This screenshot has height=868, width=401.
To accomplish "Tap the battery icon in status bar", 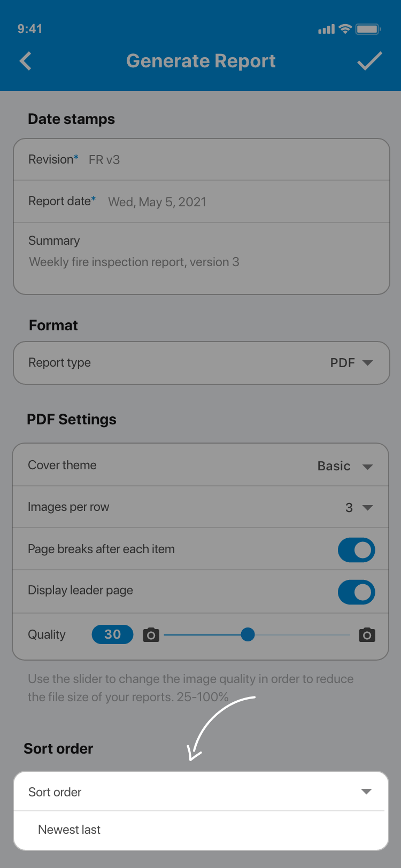I will (x=368, y=29).
